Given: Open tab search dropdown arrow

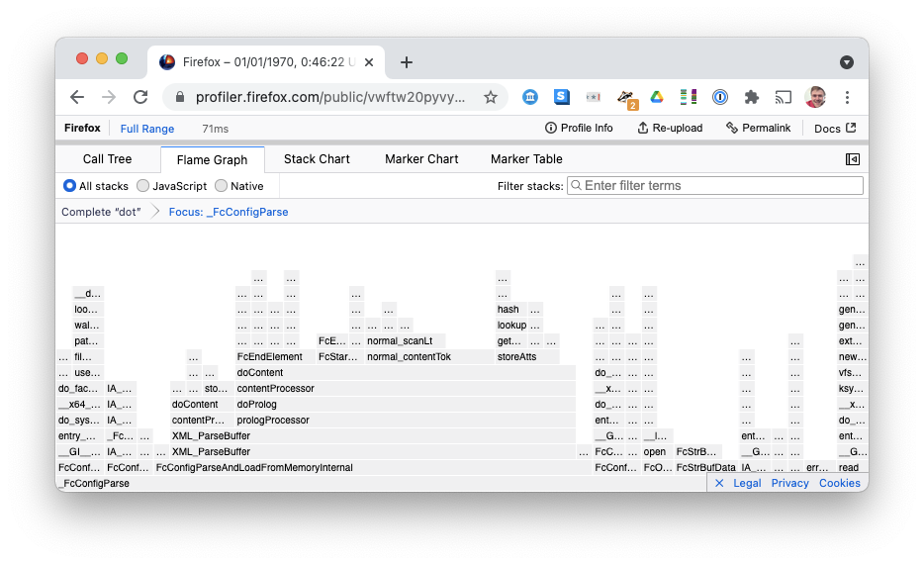Looking at the screenshot, I should click(846, 62).
